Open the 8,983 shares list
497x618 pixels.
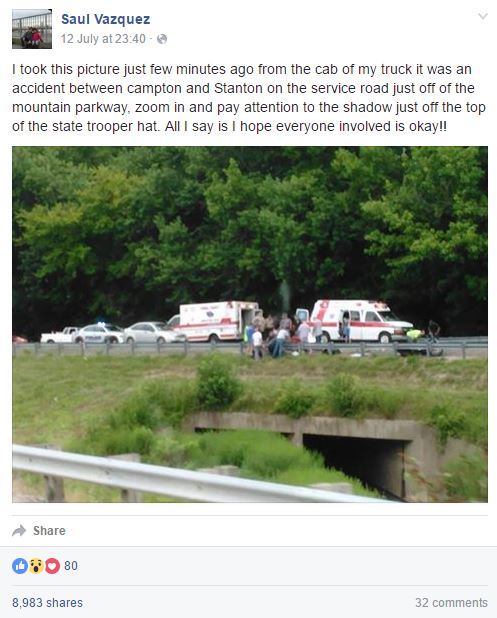pyautogui.click(x=47, y=602)
